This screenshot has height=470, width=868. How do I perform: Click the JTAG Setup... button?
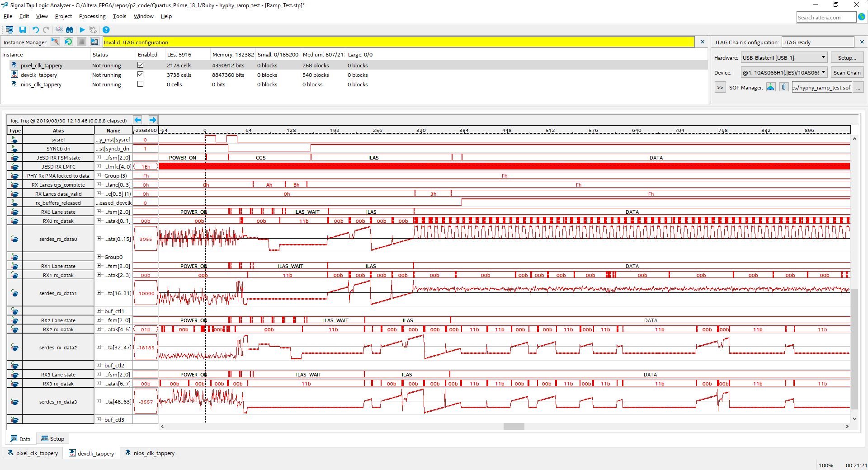point(847,57)
